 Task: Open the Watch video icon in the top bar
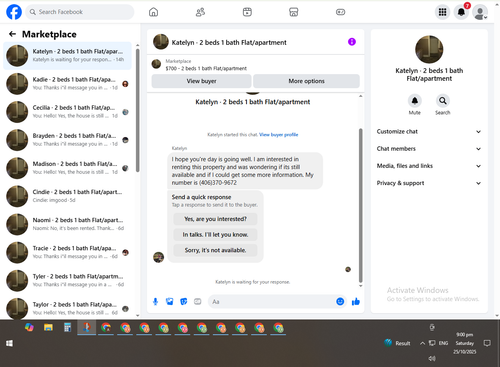(247, 12)
